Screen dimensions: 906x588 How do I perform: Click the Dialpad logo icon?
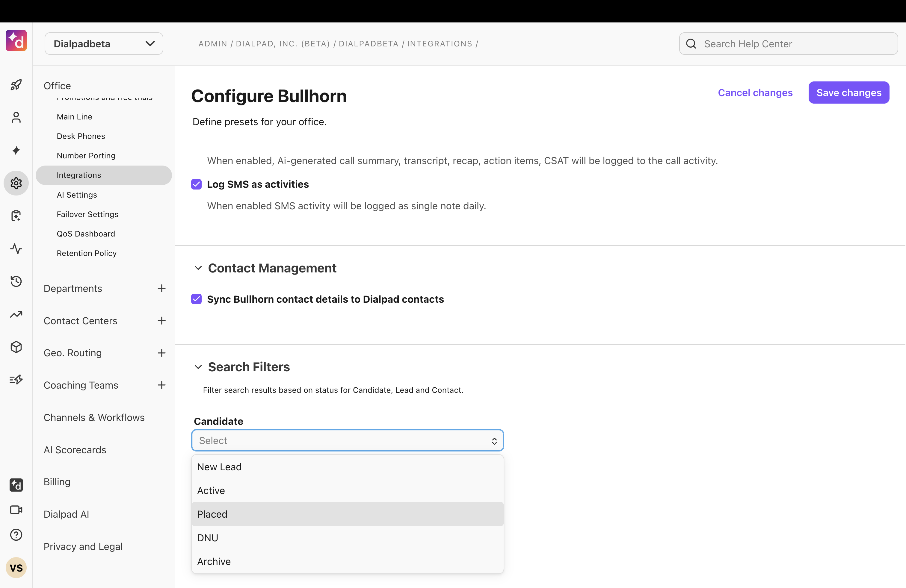pos(16,41)
